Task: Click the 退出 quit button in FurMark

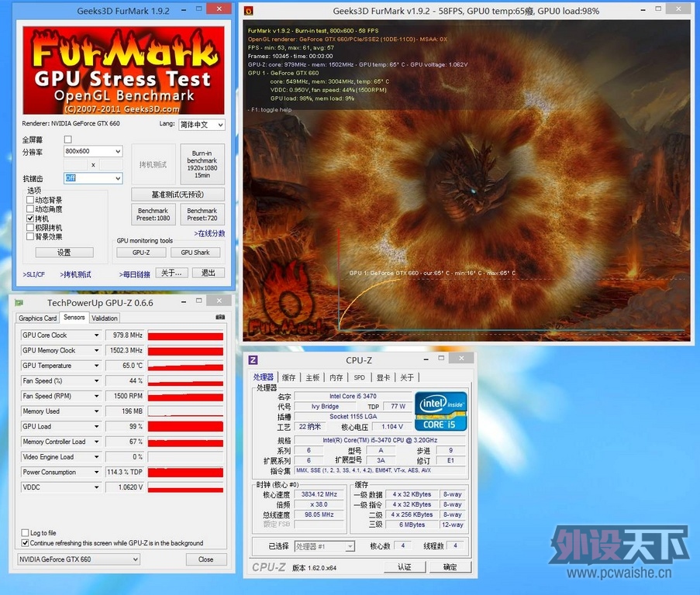Action: pos(209,273)
